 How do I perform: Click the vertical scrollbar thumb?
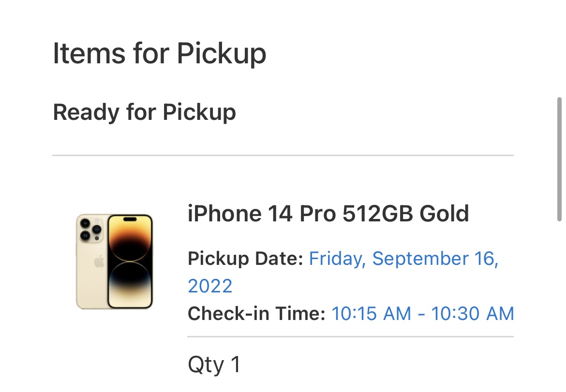[560, 159]
